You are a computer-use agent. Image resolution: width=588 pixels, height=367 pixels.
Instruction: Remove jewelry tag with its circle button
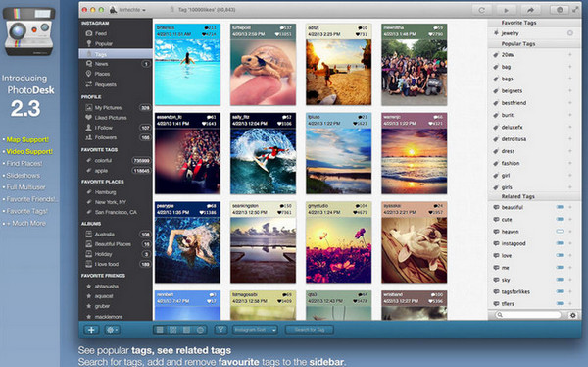pyautogui.click(x=570, y=33)
